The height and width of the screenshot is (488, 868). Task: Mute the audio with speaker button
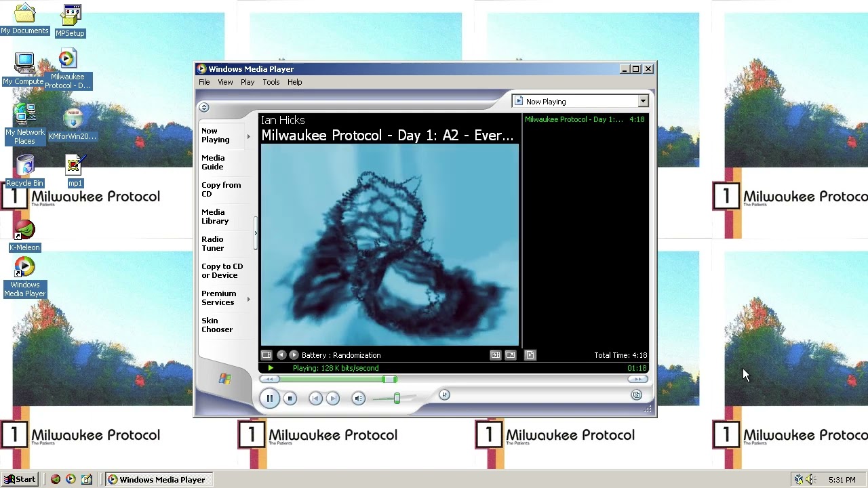point(359,399)
